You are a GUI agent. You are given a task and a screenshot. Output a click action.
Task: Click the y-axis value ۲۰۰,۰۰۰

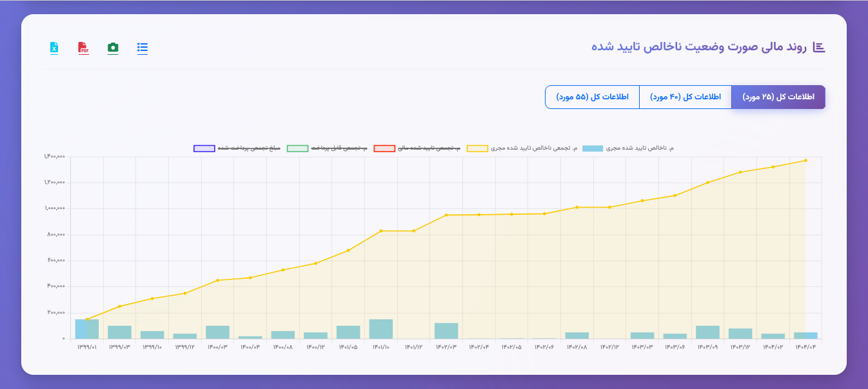[x=56, y=313]
